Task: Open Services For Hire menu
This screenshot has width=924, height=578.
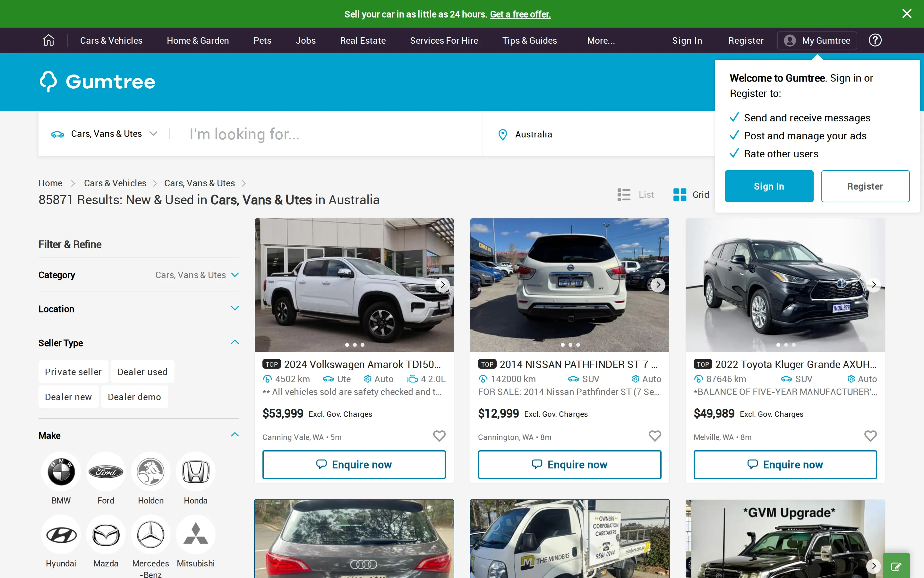Action: pos(444,40)
